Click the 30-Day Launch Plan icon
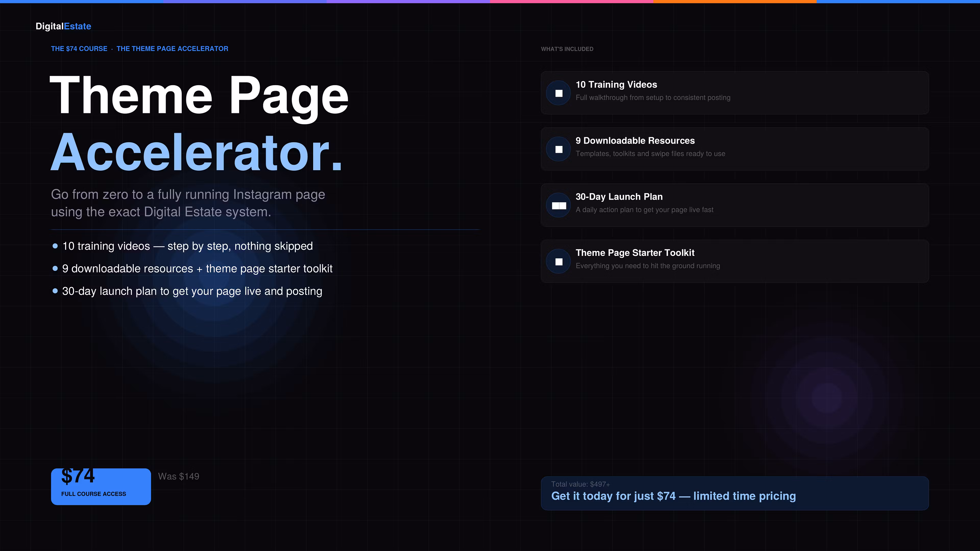Screen dimensions: 980x551 [x=558, y=205]
